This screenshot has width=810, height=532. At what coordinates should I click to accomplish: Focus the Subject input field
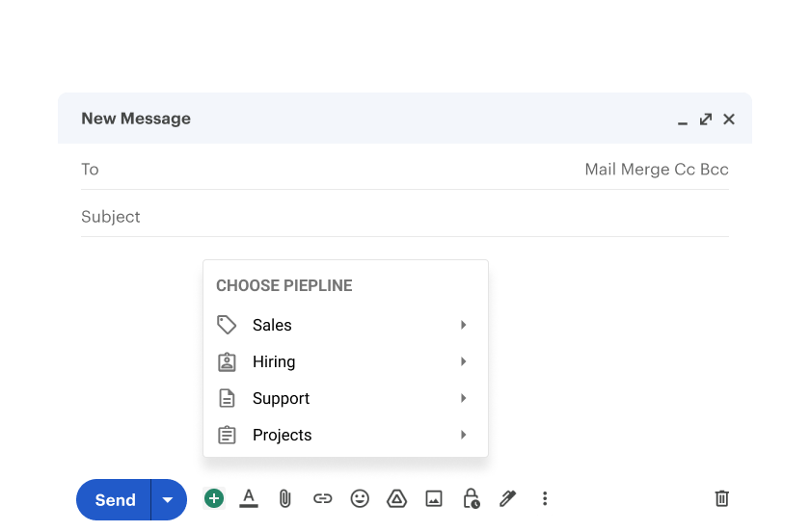tap(405, 217)
